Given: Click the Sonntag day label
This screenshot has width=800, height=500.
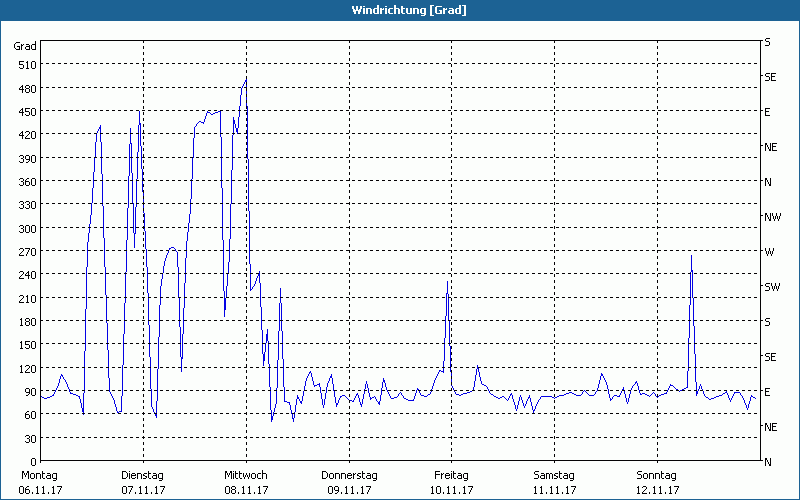Looking at the screenshot, I should tap(657, 475).
